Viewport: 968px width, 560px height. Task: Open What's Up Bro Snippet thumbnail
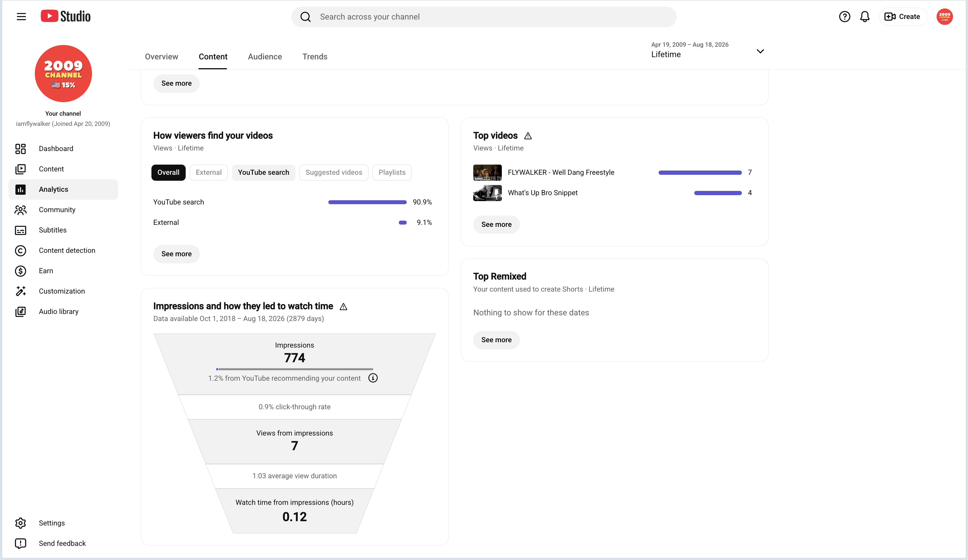[x=487, y=193]
